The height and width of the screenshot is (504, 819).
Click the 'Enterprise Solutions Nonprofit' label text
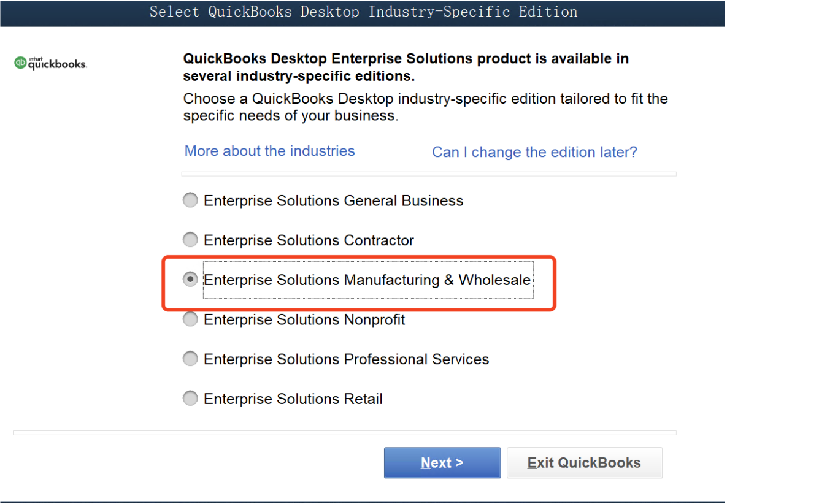click(x=304, y=319)
